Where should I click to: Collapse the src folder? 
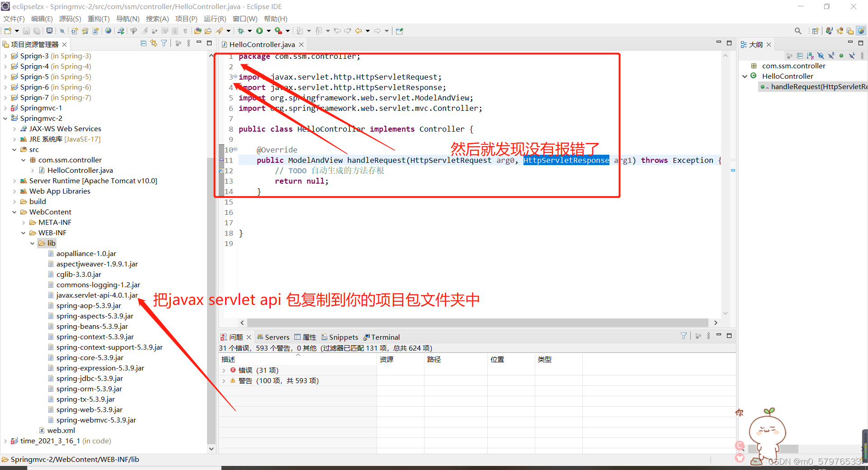14,150
